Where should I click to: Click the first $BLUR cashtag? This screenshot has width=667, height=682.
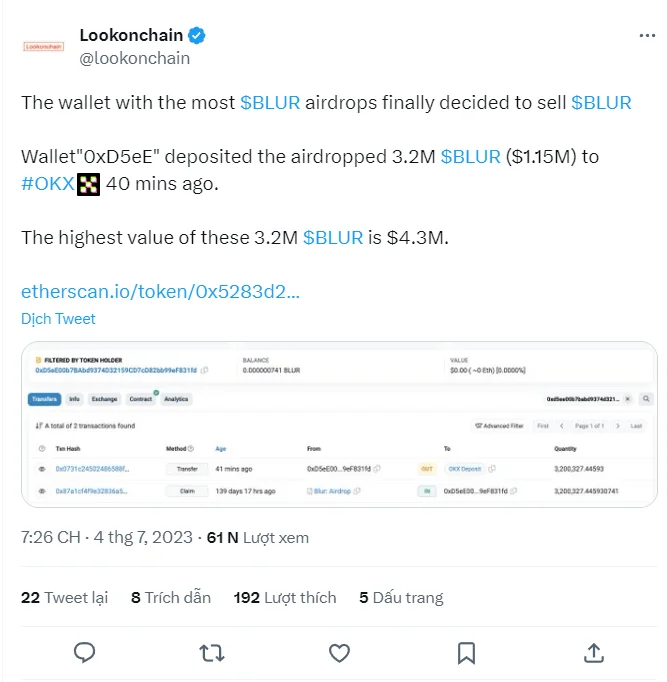(270, 103)
